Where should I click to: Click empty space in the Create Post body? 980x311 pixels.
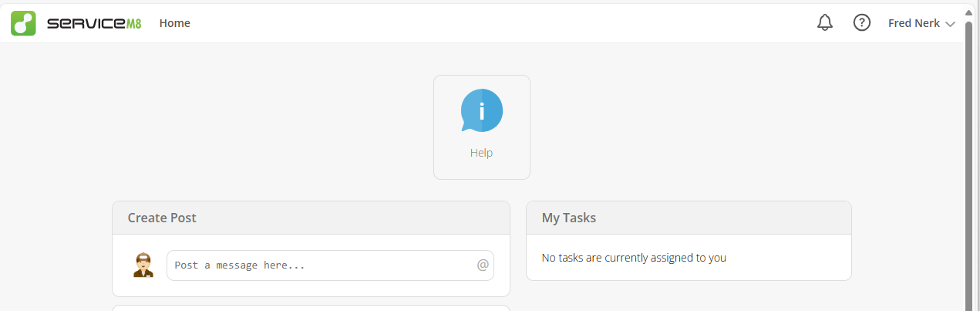pyautogui.click(x=311, y=289)
